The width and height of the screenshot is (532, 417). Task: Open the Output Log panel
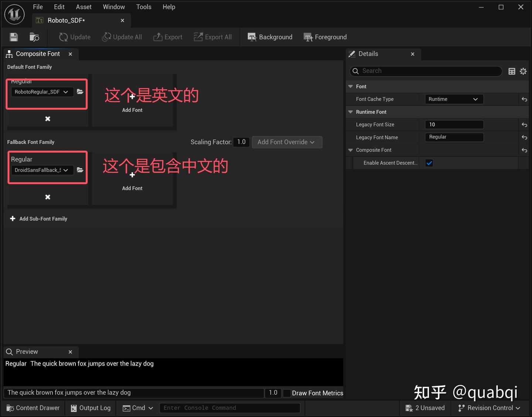pos(90,408)
